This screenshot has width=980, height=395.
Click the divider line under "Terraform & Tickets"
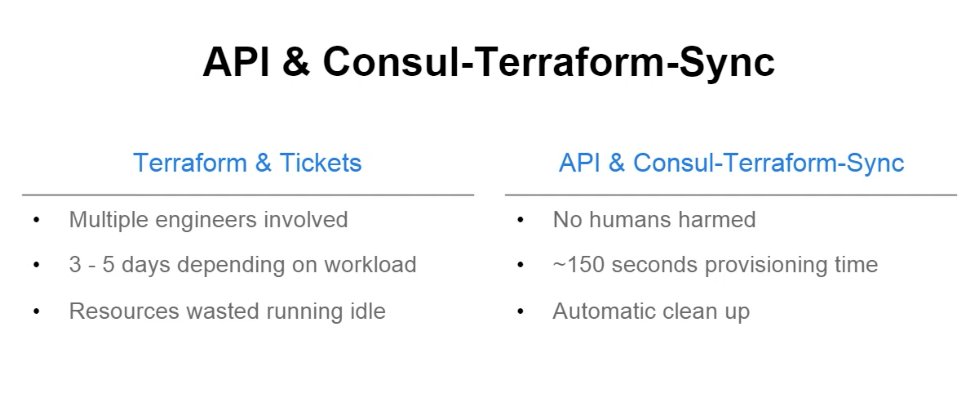pos(248,195)
